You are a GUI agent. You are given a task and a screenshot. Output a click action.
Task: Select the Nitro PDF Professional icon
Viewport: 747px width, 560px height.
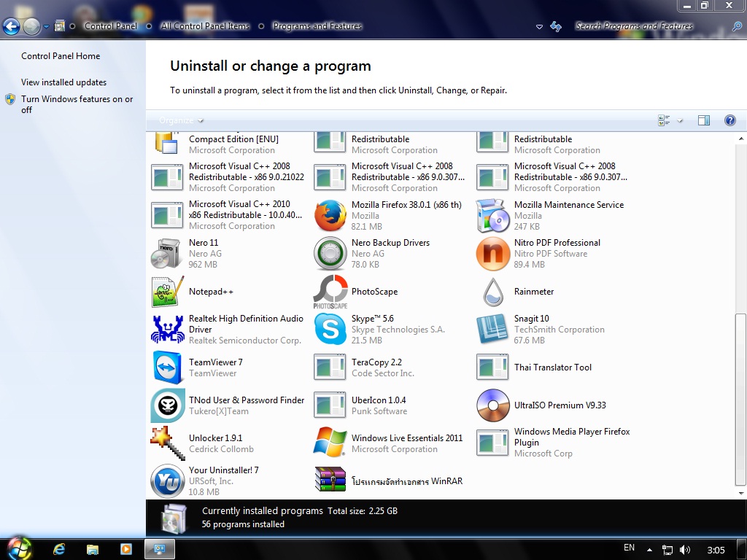click(x=492, y=253)
